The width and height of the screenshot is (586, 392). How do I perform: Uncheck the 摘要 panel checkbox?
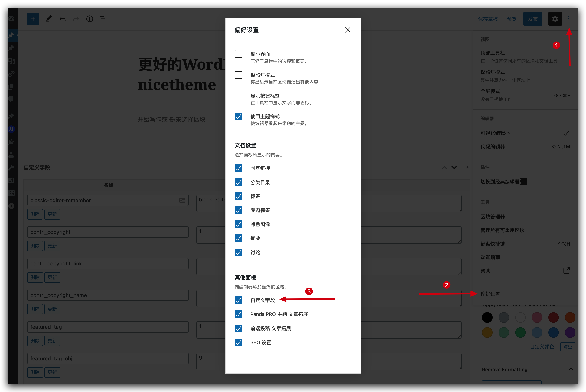click(239, 238)
